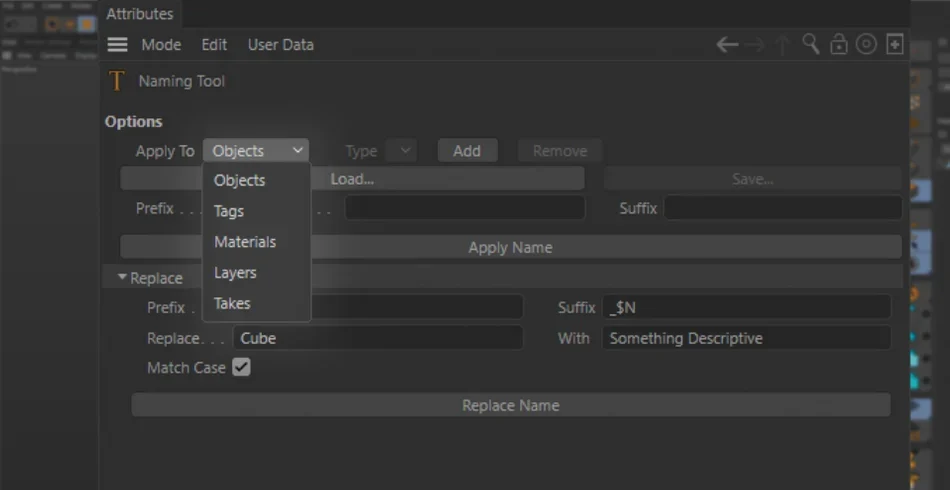
Task: Choose Takes in the dropdown list
Action: (x=256, y=303)
